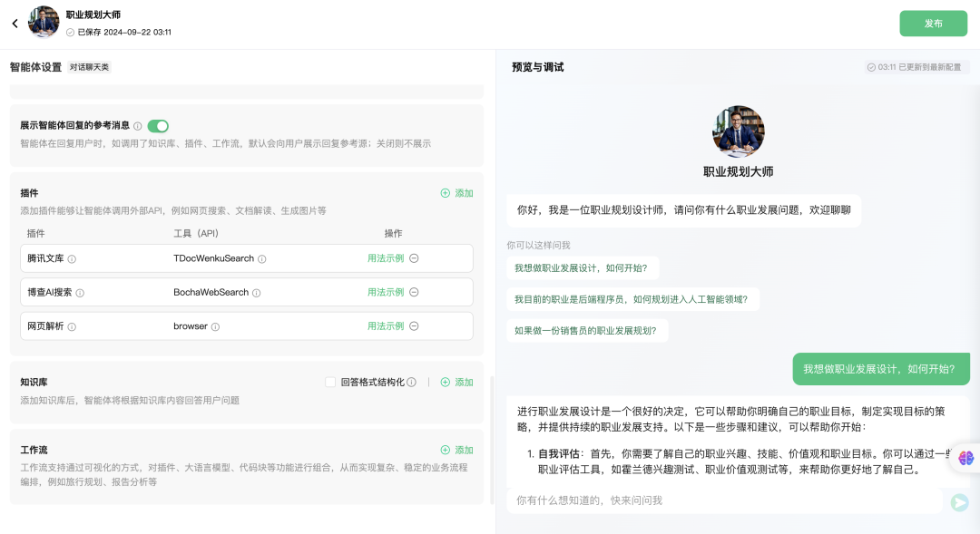This screenshot has width=980, height=534.
Task: Show info icon next to 腾讯文库
Action: [x=72, y=259]
